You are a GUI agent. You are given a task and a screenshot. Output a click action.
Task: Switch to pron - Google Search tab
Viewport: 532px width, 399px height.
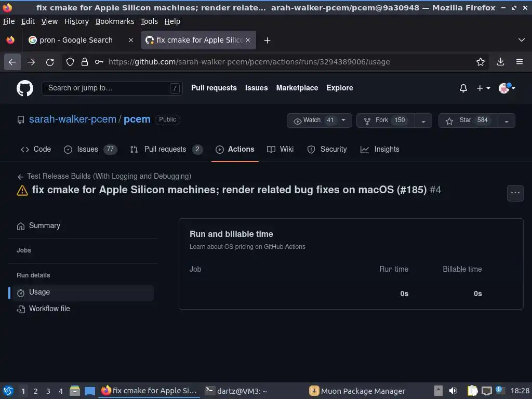tap(76, 40)
